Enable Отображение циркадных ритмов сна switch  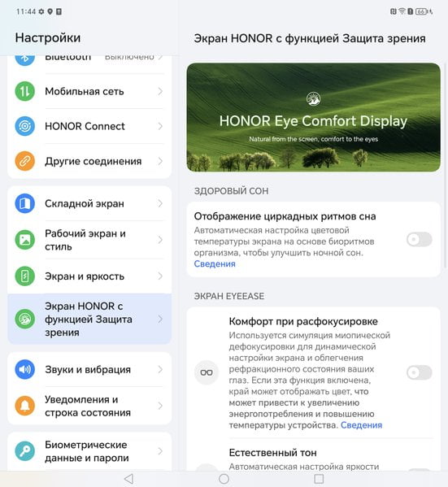419,240
